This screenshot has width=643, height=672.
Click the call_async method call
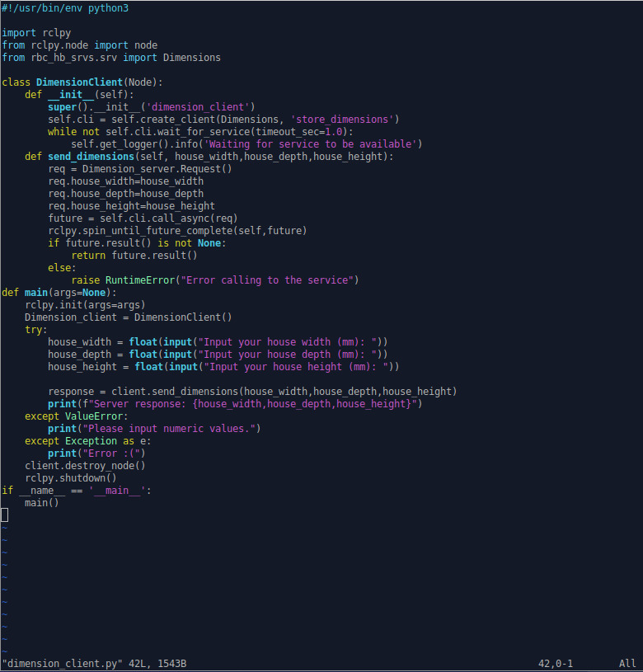click(x=184, y=219)
